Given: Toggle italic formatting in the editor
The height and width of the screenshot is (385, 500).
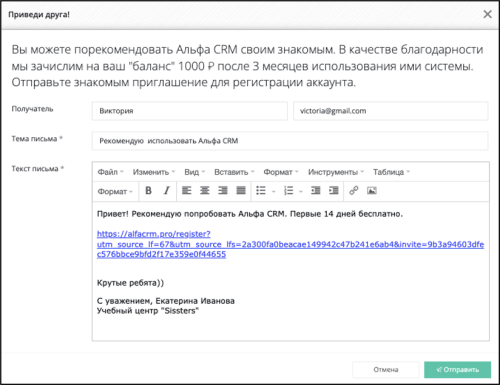Looking at the screenshot, I should point(167,191).
